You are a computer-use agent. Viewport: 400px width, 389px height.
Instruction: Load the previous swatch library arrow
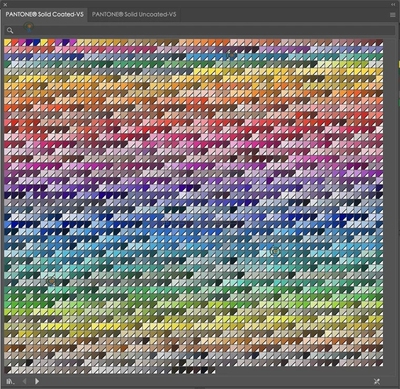tap(24, 381)
